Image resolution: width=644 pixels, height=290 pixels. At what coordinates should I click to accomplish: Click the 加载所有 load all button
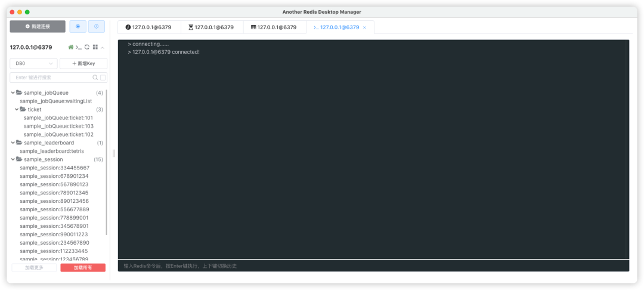click(83, 268)
